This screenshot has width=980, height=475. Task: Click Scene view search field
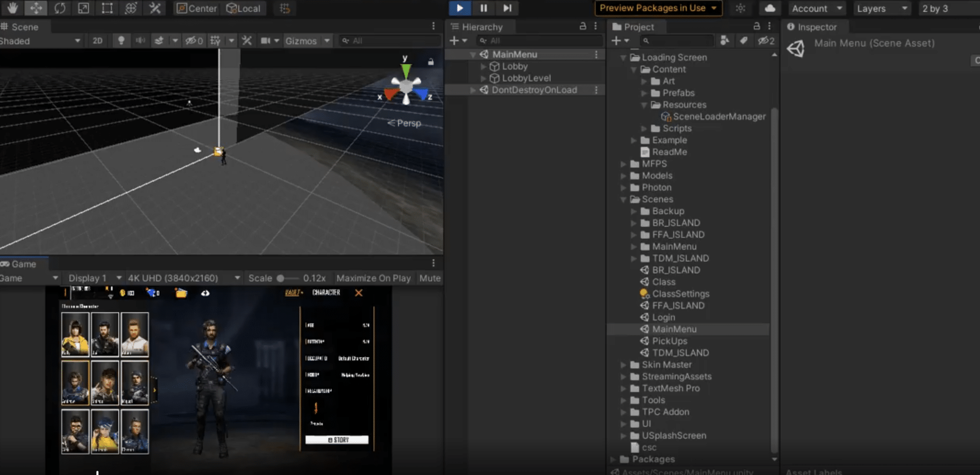point(390,41)
